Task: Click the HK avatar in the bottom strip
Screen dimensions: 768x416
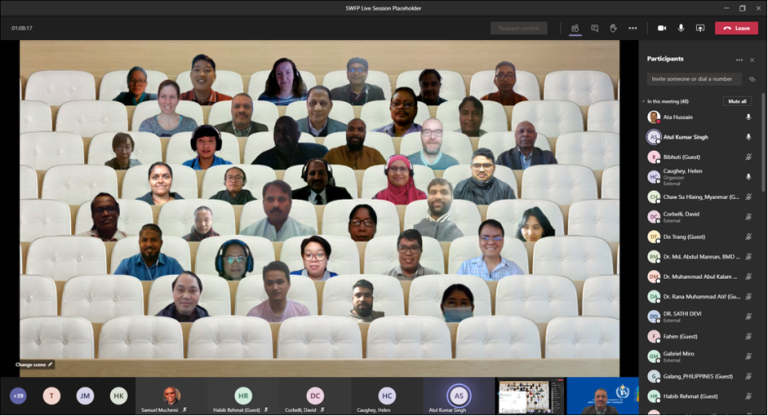Action: (x=119, y=396)
